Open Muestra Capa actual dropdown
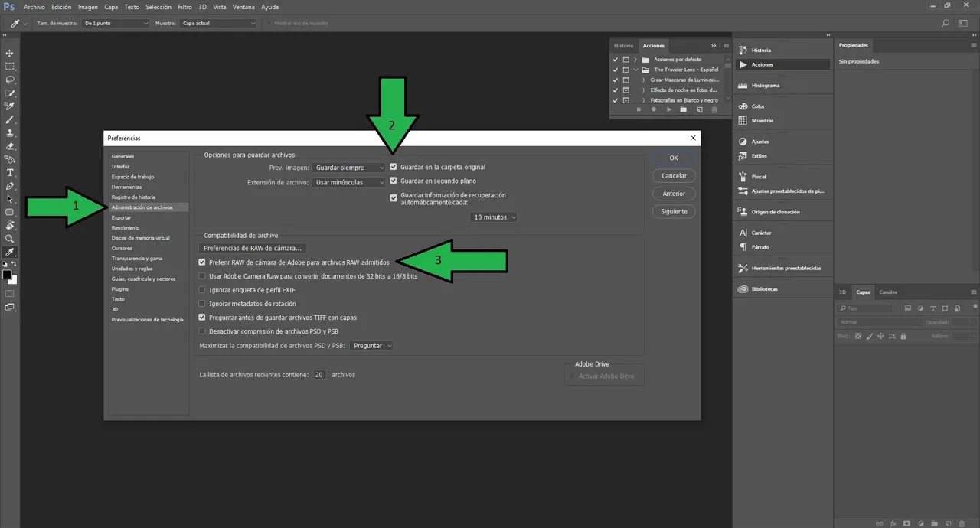The height and width of the screenshot is (528, 980). (218, 23)
